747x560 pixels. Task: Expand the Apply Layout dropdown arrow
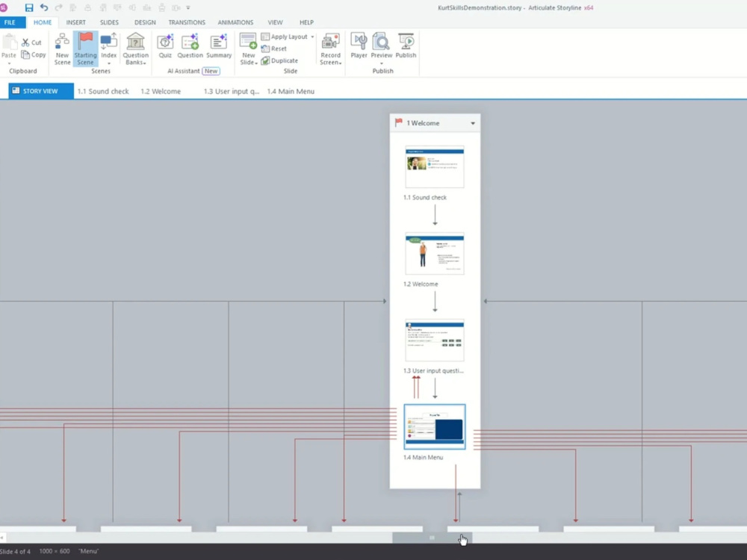click(x=312, y=37)
